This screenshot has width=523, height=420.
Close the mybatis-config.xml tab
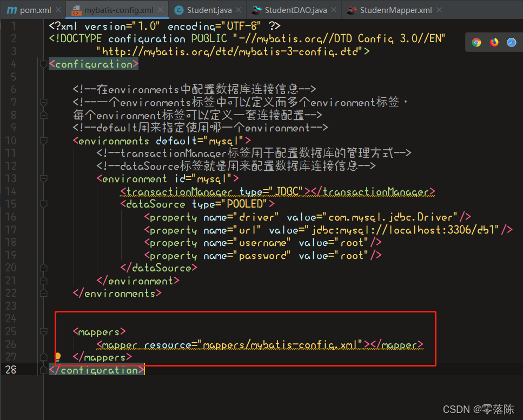[161, 10]
